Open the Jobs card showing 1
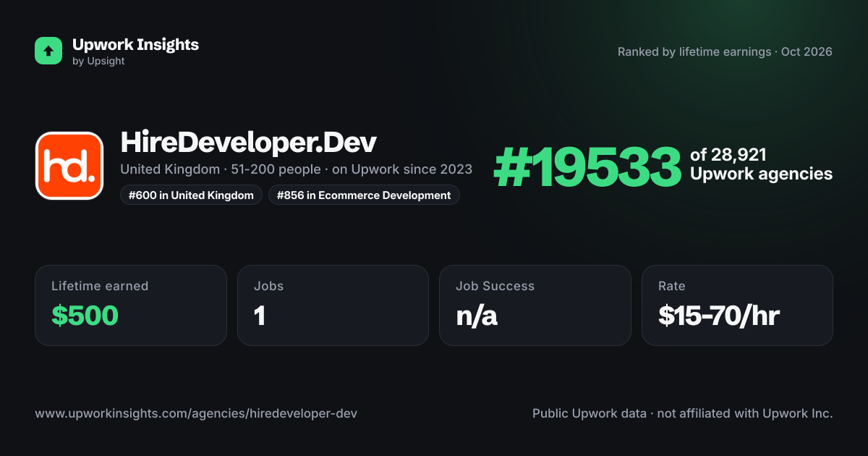This screenshot has height=456, width=868. tap(333, 305)
